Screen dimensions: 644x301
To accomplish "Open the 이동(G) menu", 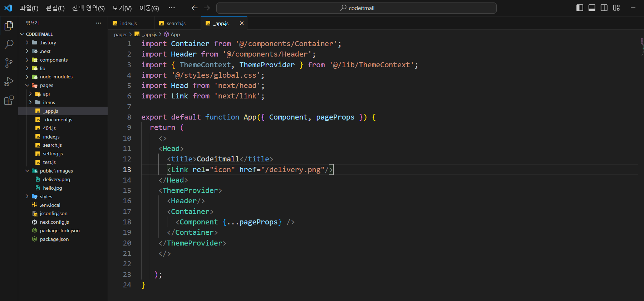I will click(149, 8).
